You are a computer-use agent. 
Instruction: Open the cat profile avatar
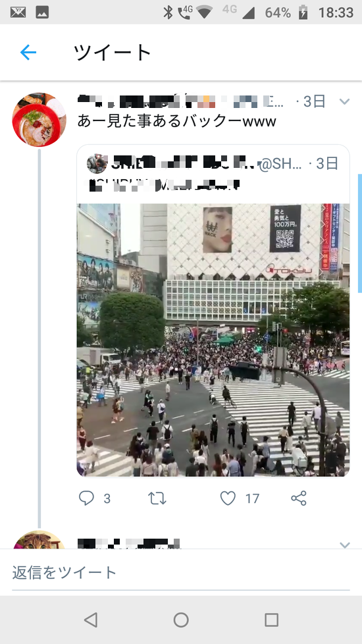(39, 540)
